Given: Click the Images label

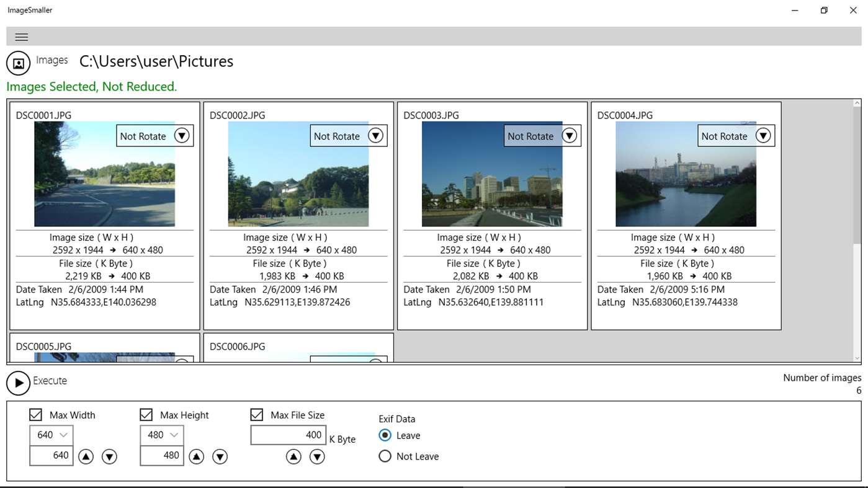Looking at the screenshot, I should click(52, 60).
